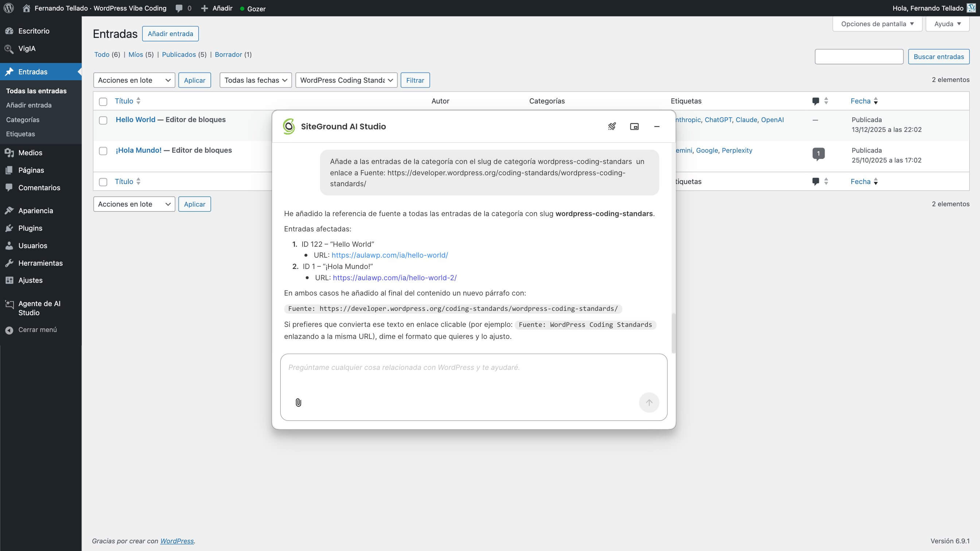This screenshot has height=551, width=980.
Task: Send the message with the arrow icon
Action: pos(649,402)
